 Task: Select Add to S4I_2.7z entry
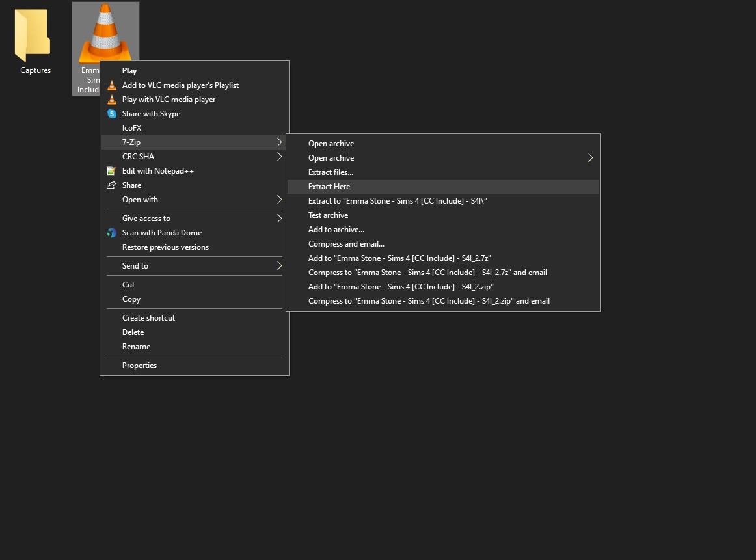443,258
